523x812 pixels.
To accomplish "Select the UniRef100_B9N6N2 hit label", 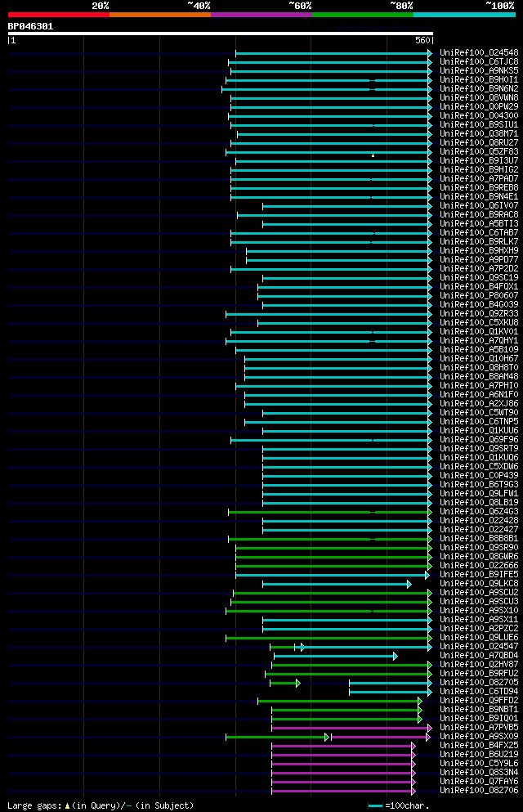I will tap(479, 88).
